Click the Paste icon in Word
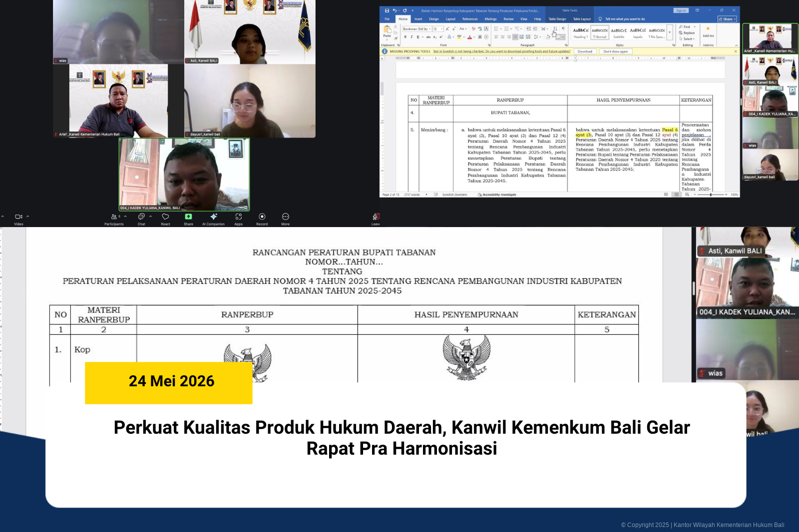Viewport: 799px width, 532px height. tap(387, 29)
